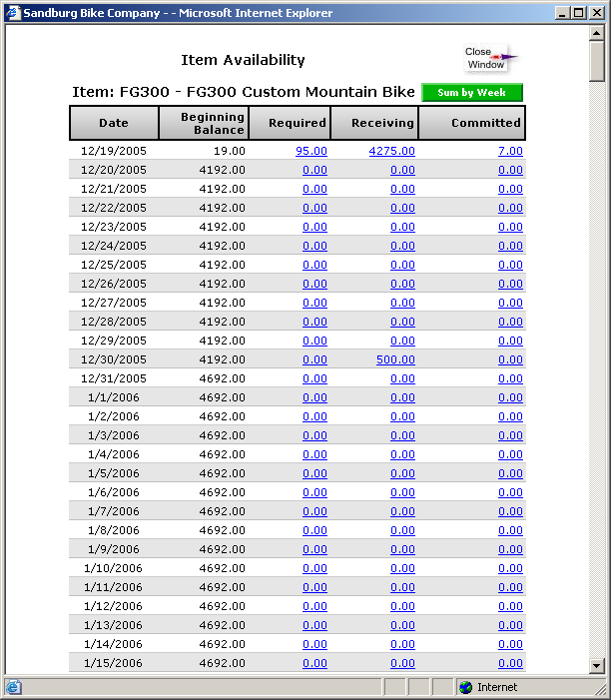Click the Receiving column header

click(374, 123)
